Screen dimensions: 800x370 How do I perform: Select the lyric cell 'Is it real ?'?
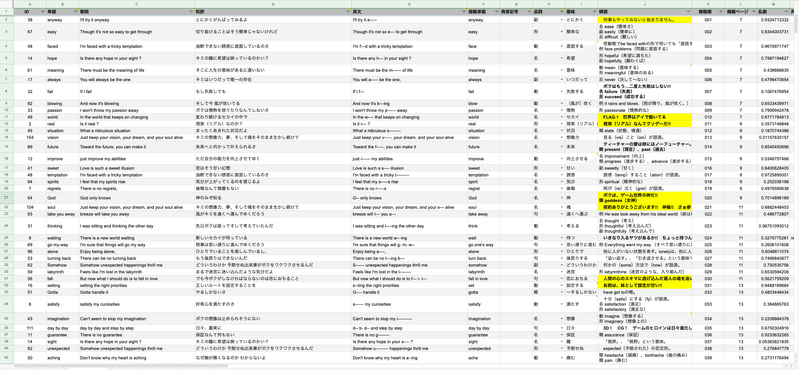coord(137,124)
